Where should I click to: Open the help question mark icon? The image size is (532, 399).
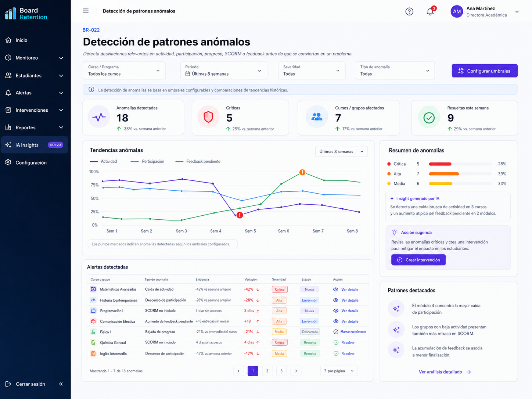click(x=409, y=11)
